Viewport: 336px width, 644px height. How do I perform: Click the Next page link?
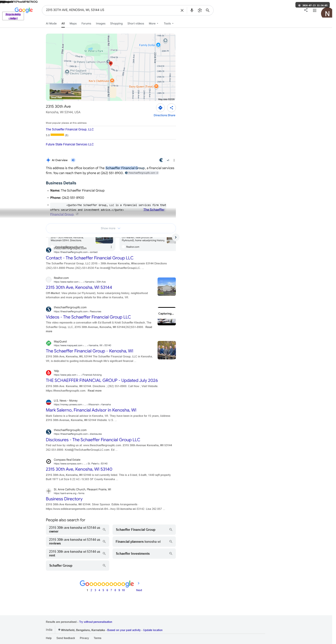coord(139,590)
